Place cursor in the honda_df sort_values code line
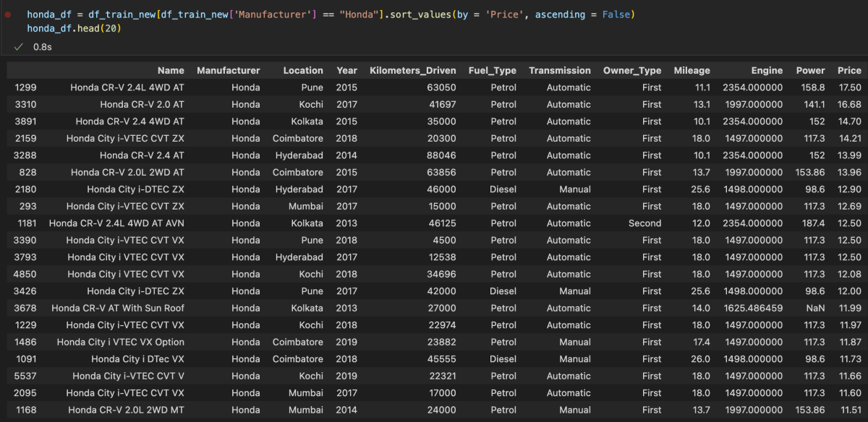Image resolution: width=868 pixels, height=422 pixels. point(330,14)
